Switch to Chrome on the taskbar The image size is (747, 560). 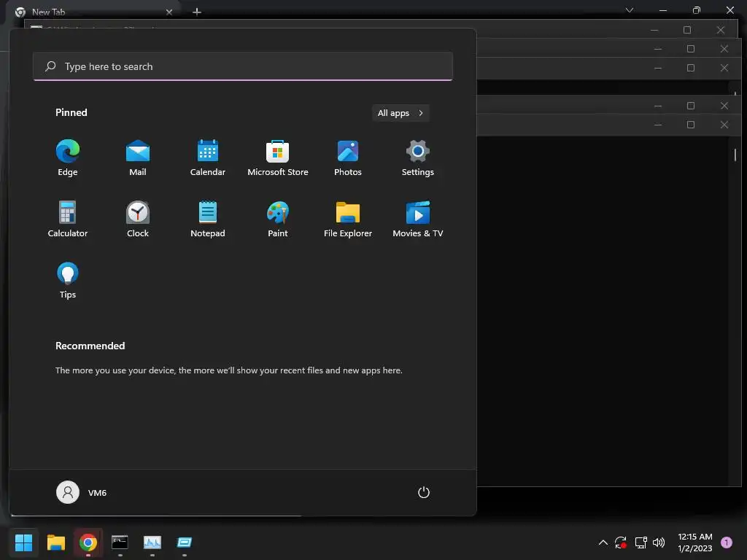coord(88,542)
